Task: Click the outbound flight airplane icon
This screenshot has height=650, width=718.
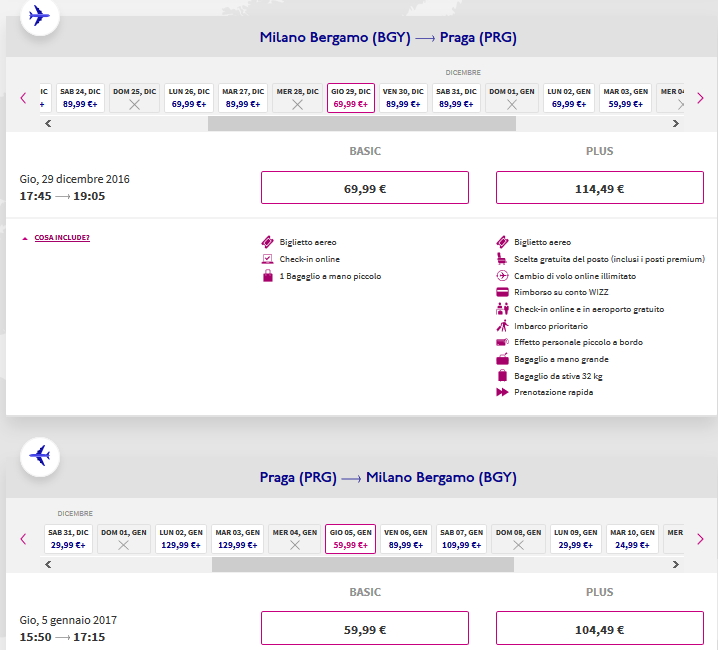Action: 40,16
